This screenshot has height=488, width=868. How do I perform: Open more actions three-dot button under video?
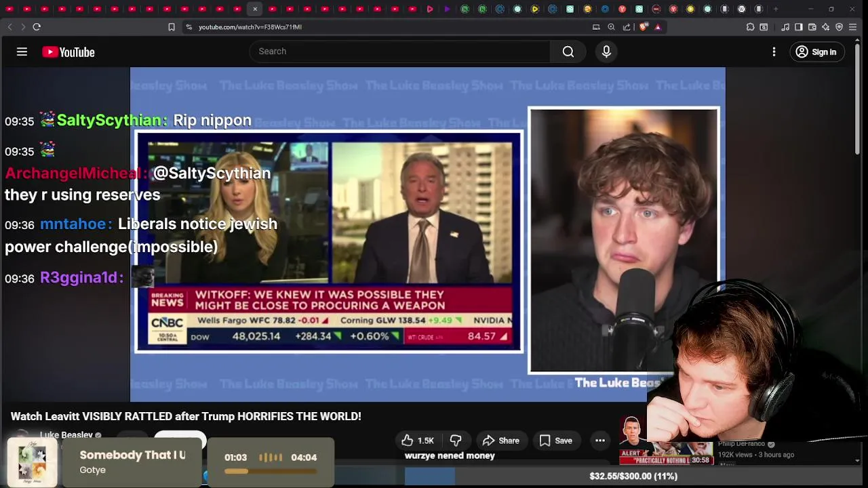pyautogui.click(x=600, y=441)
